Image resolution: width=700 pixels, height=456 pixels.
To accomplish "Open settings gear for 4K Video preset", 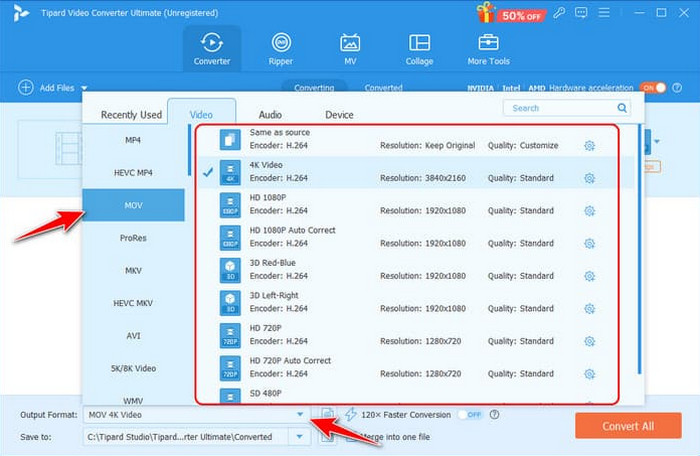I will [590, 178].
